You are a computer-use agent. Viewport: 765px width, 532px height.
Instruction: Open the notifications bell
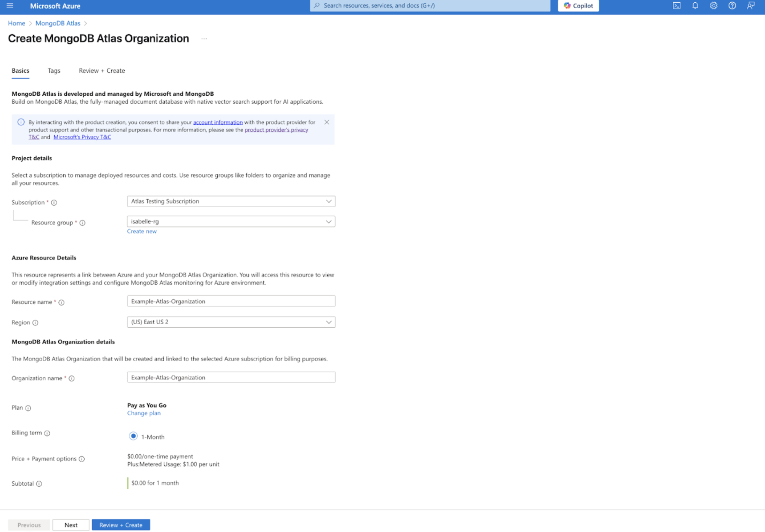click(x=695, y=6)
